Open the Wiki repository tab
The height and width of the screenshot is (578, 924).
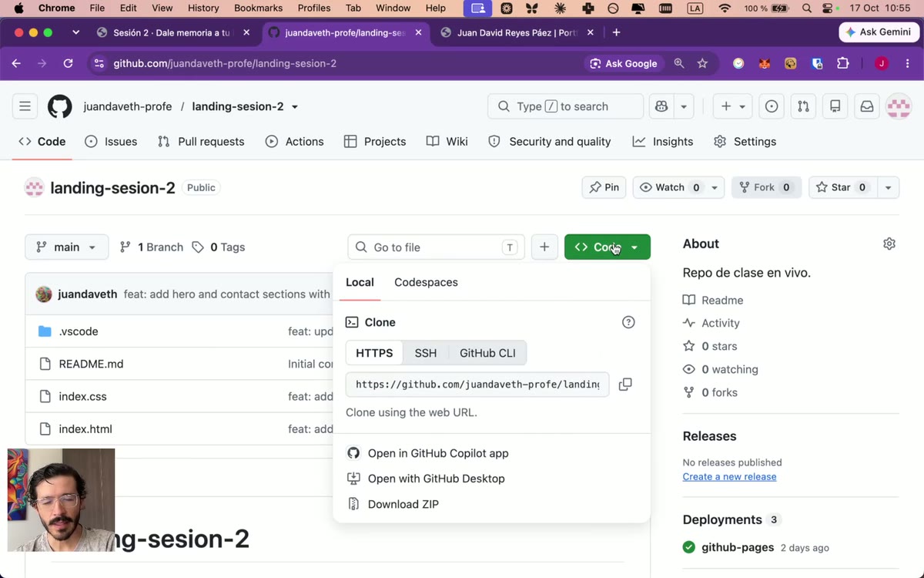pyautogui.click(x=447, y=142)
